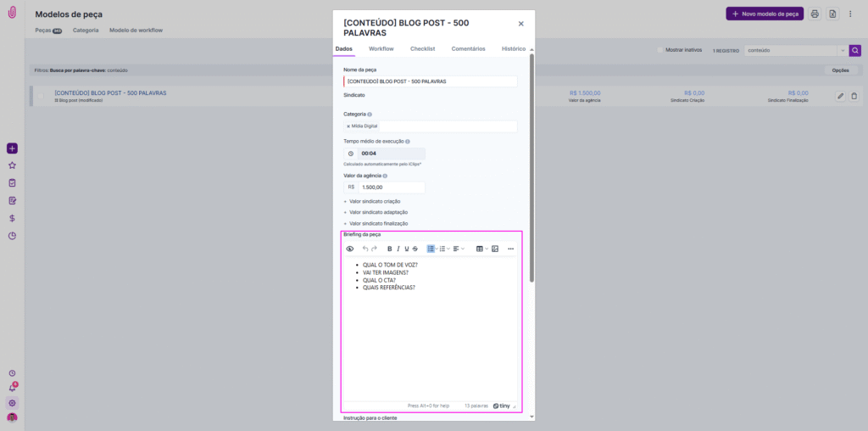
Task: Open the Checklist tab
Action: [x=422, y=49]
